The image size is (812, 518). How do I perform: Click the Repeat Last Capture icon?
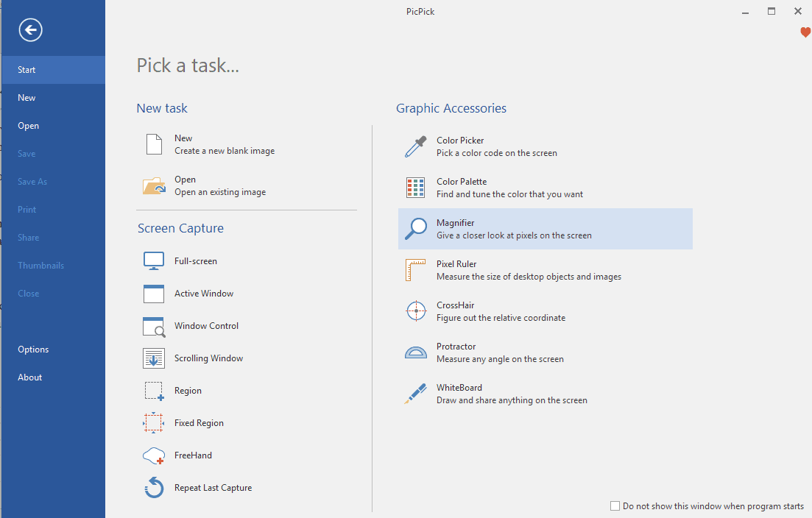[154, 488]
